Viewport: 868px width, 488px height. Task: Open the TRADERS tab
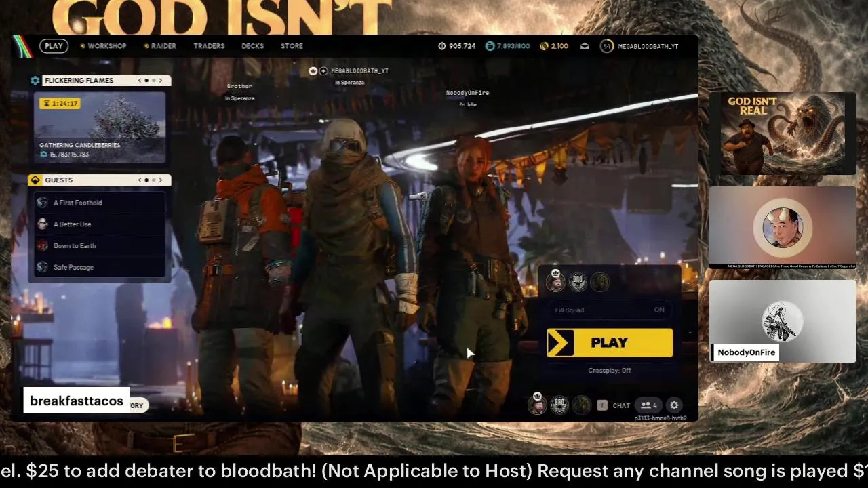pyautogui.click(x=209, y=46)
